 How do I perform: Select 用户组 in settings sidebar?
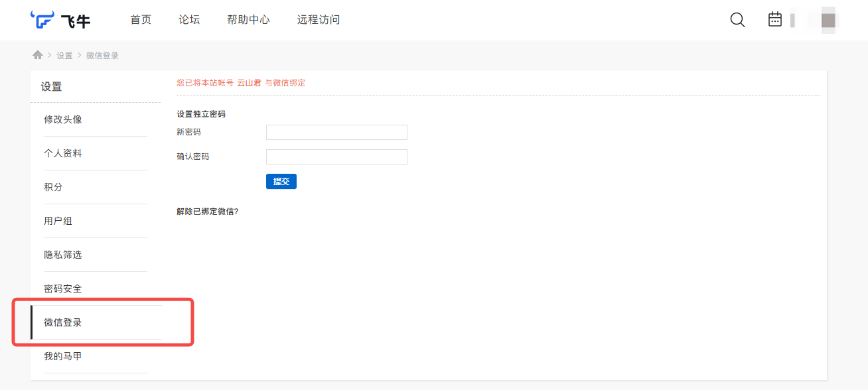pos(58,221)
